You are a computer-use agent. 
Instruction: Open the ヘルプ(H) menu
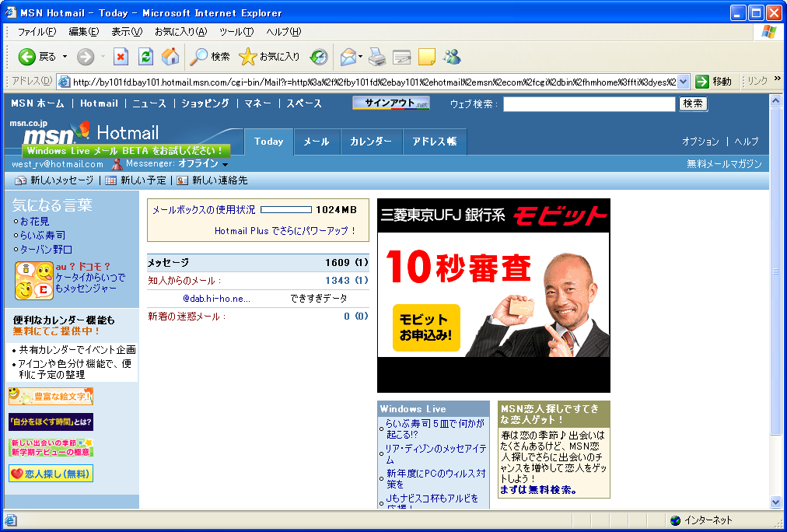(x=283, y=32)
